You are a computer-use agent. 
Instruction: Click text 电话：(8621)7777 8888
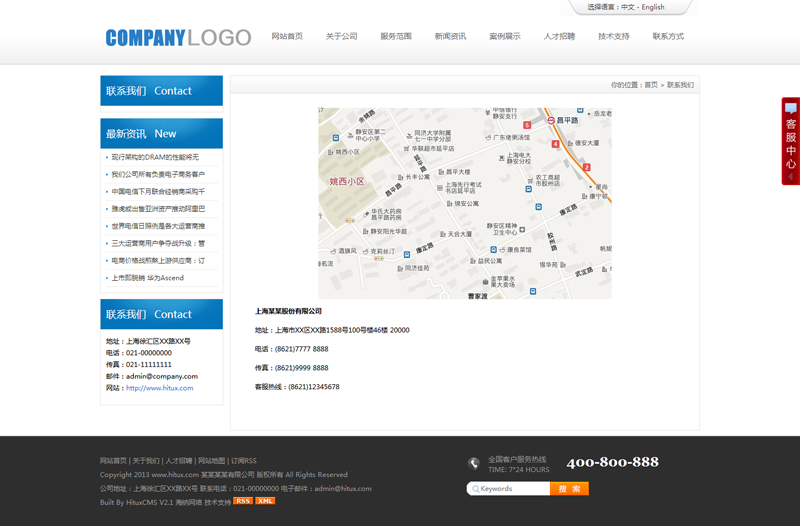click(292, 349)
